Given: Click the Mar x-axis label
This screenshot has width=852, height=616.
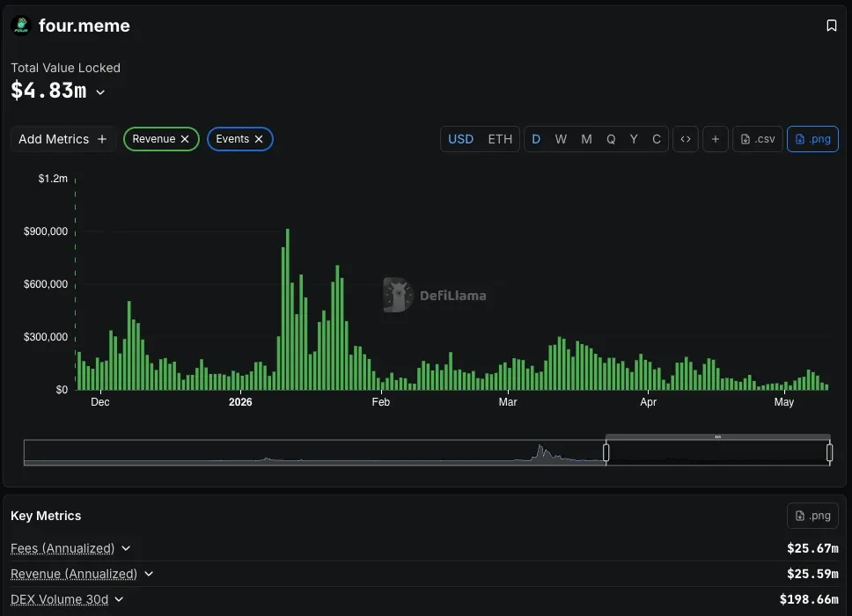Looking at the screenshot, I should tap(508, 402).
